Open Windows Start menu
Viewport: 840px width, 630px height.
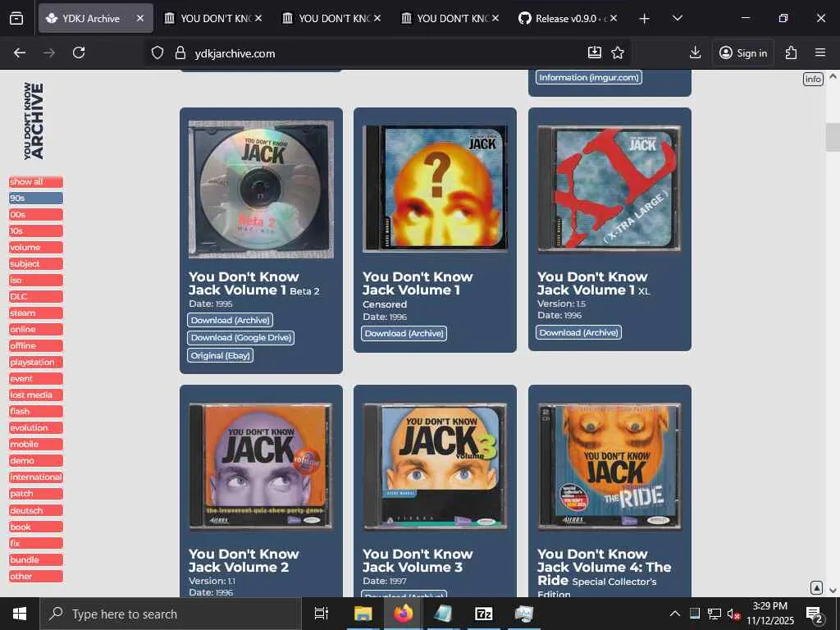[20, 614]
